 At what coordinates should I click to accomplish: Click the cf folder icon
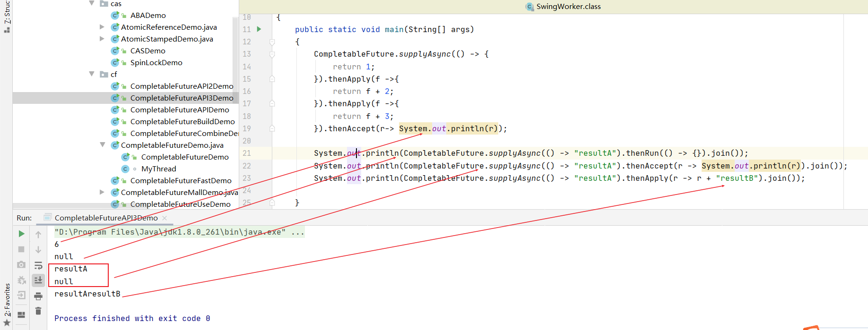click(x=104, y=74)
